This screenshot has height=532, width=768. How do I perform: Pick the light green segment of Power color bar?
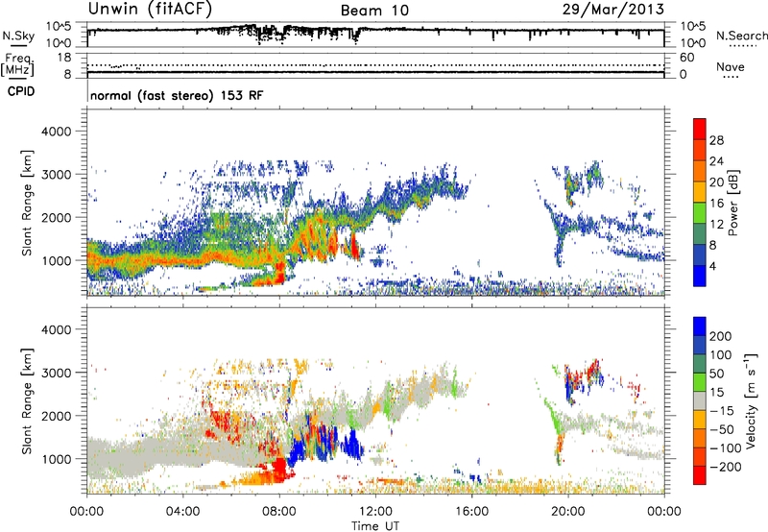(700, 213)
